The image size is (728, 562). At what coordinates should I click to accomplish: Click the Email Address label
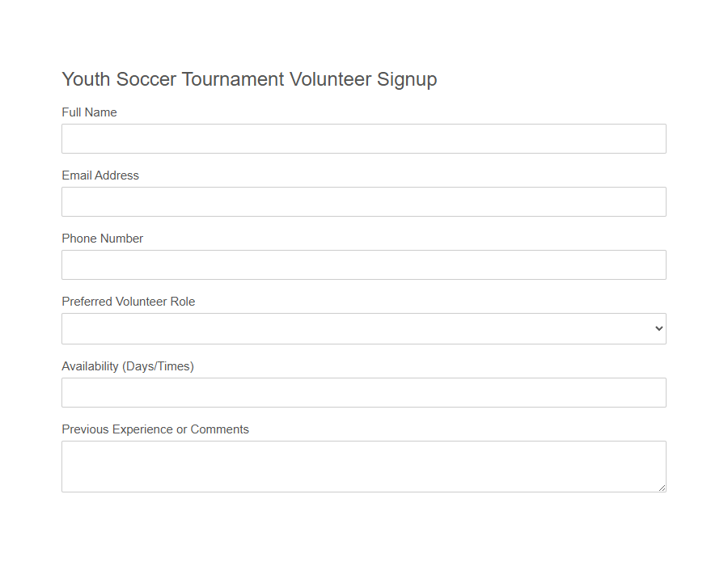(x=100, y=175)
